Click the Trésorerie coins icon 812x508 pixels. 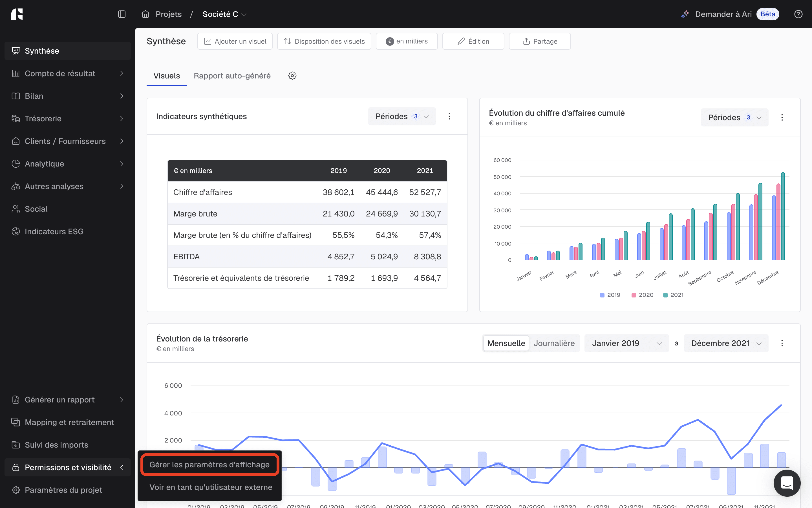pyautogui.click(x=16, y=119)
